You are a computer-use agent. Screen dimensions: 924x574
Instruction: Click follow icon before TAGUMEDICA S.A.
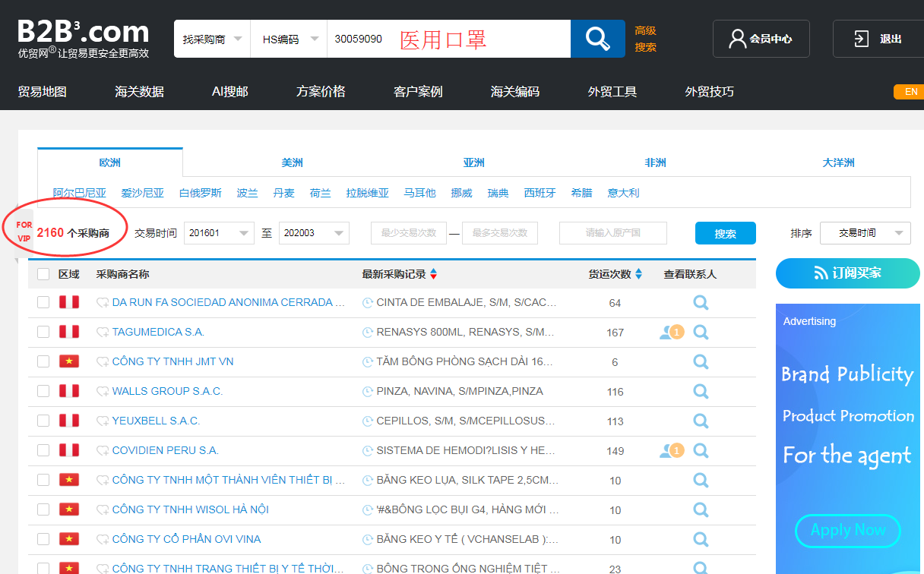[x=103, y=333]
